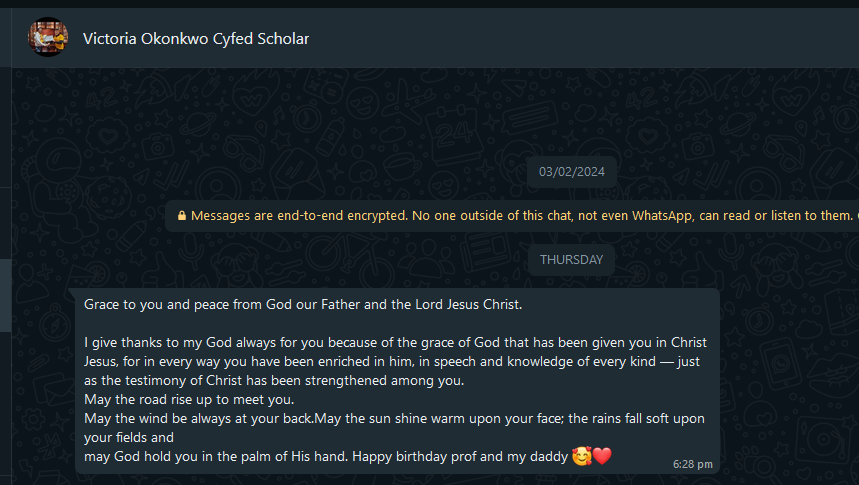The image size is (859, 485).
Task: Open Victoria Okonkwo's profile picture
Action: tap(48, 38)
